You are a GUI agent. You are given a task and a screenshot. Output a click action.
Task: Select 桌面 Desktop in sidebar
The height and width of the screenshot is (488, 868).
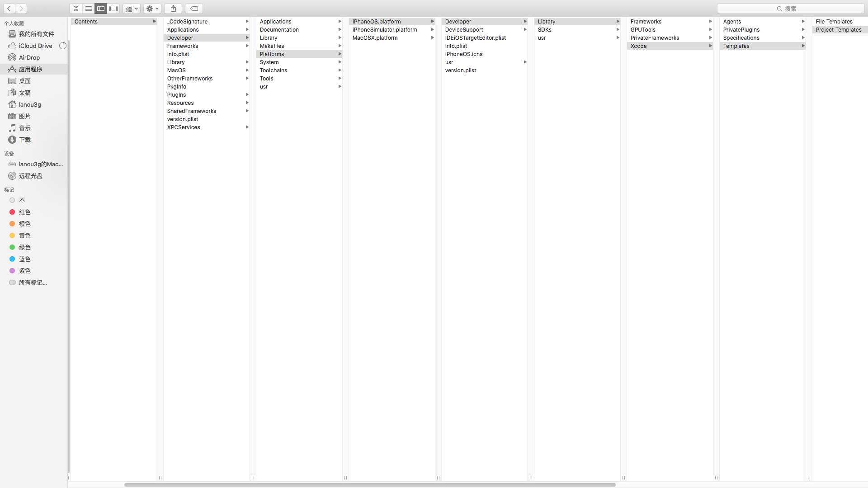tap(24, 81)
